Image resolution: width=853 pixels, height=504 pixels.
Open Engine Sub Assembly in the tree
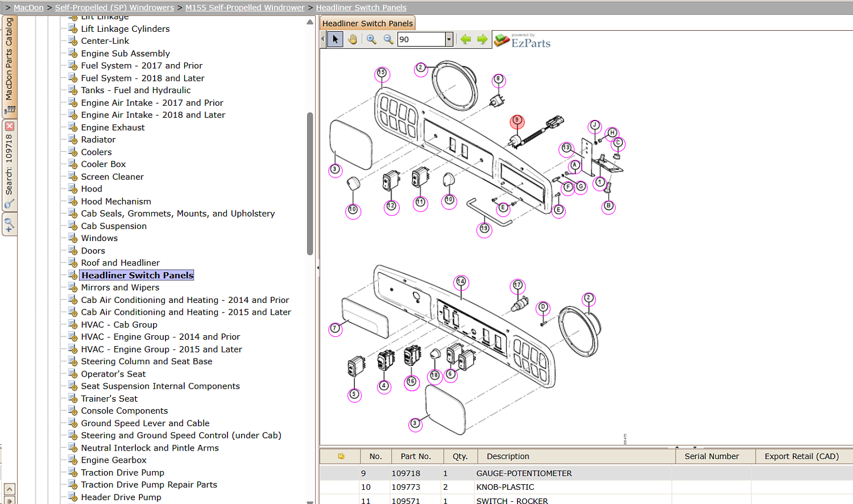tap(125, 53)
